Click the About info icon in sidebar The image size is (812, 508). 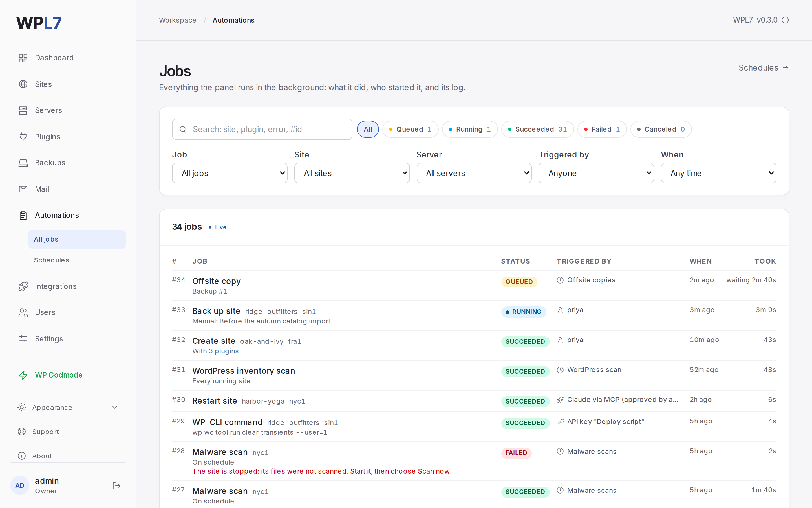pos(21,456)
